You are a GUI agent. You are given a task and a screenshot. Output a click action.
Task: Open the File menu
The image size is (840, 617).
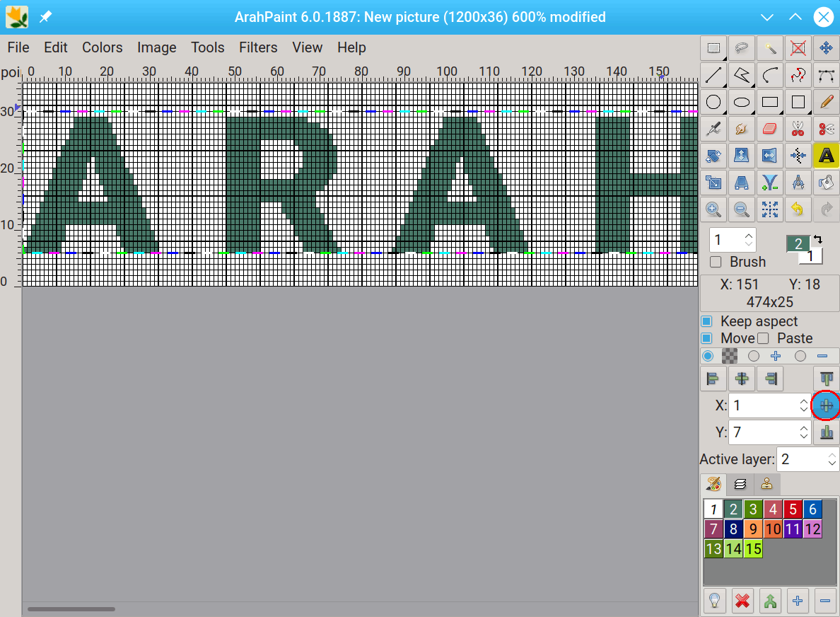18,47
